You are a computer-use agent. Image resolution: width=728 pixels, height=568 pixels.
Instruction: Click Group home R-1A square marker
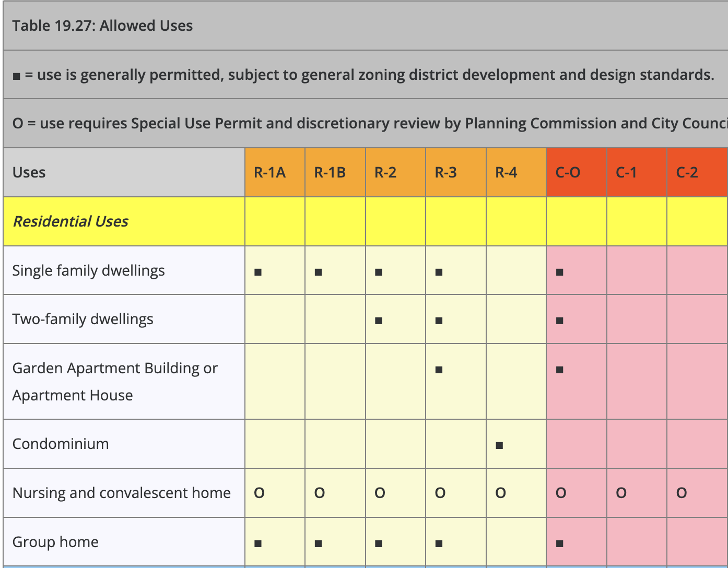pyautogui.click(x=257, y=543)
